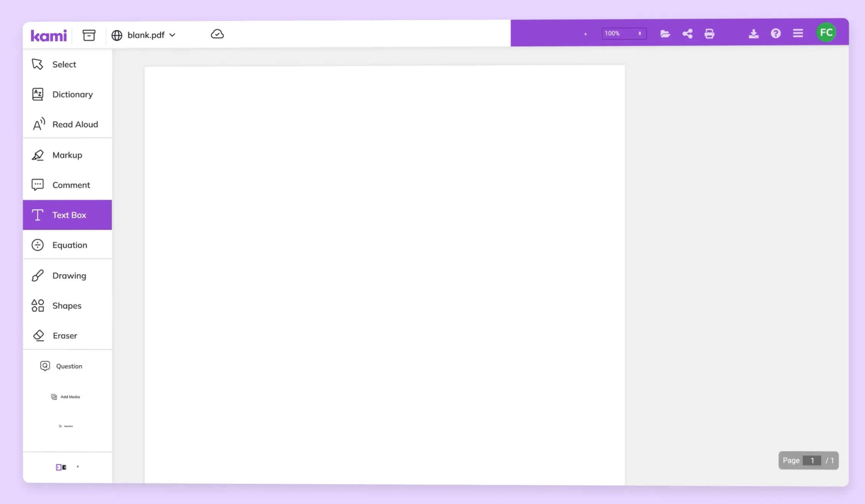
Task: Open the Shapes tool
Action: pyautogui.click(x=67, y=306)
